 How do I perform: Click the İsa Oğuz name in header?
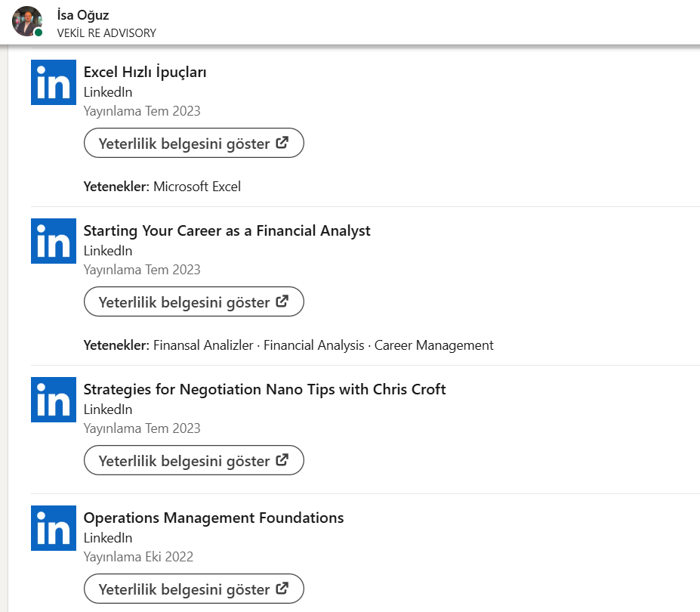coord(83,15)
